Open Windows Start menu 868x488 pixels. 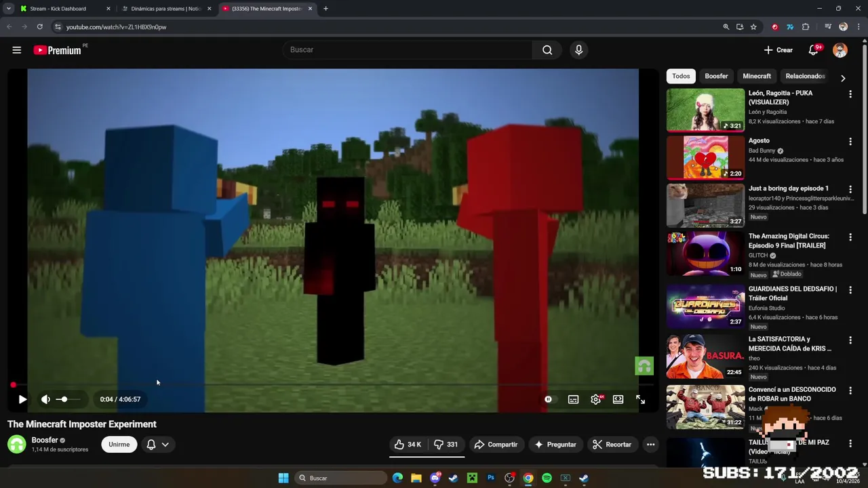pos(283,478)
